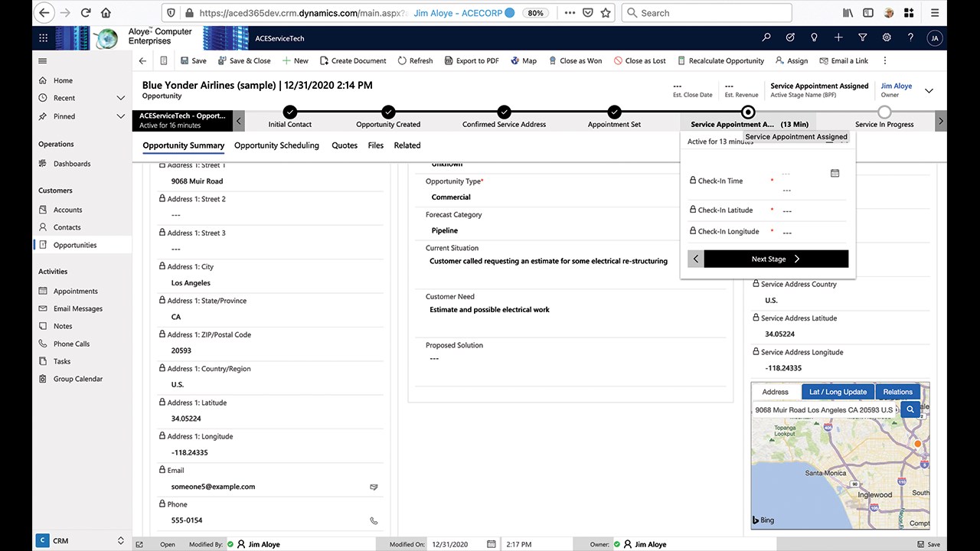Go to Home in the sidebar
This screenshot has height=551, width=980.
(63, 80)
